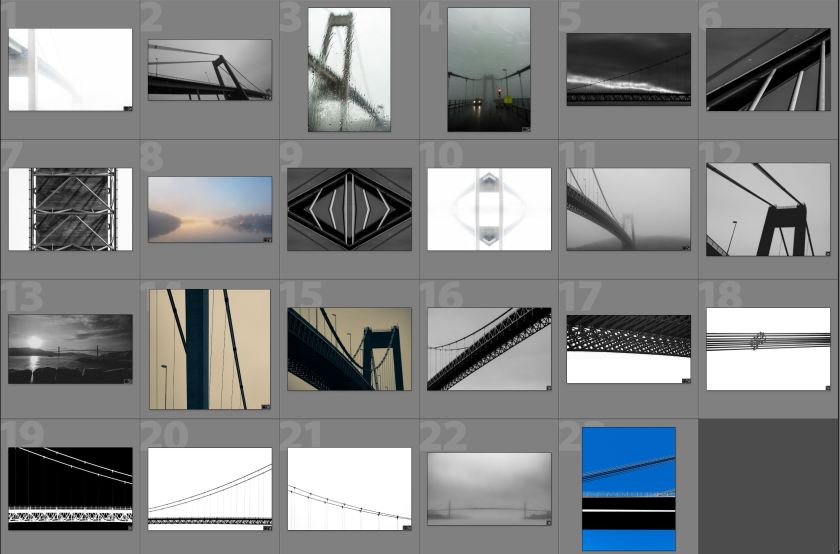
Task: Select the foggy bridge from below photo
Action: [628, 209]
